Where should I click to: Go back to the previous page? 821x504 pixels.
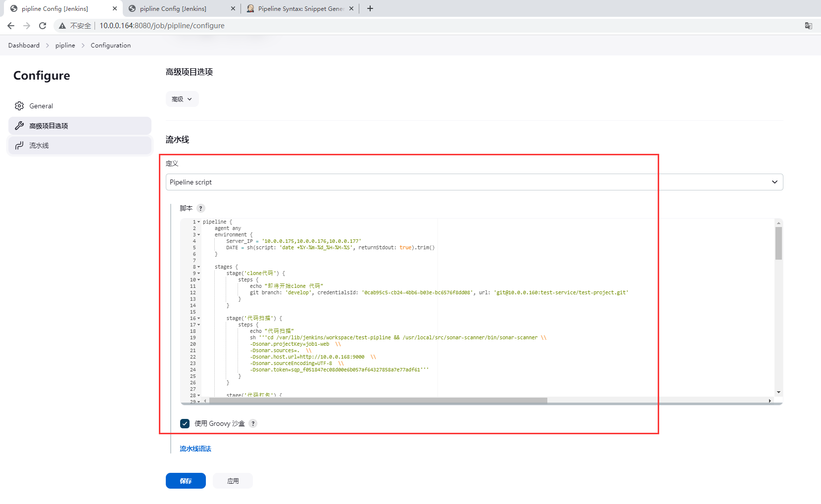tap(11, 26)
